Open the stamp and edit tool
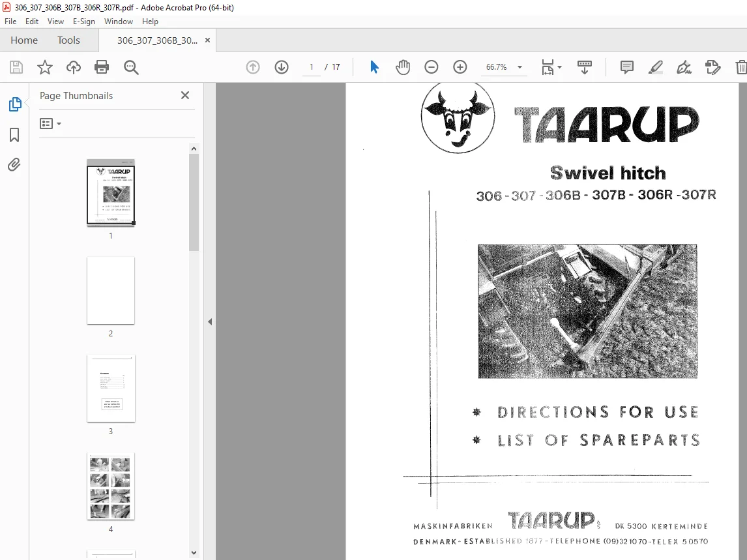This screenshot has height=560, width=747. 712,67
